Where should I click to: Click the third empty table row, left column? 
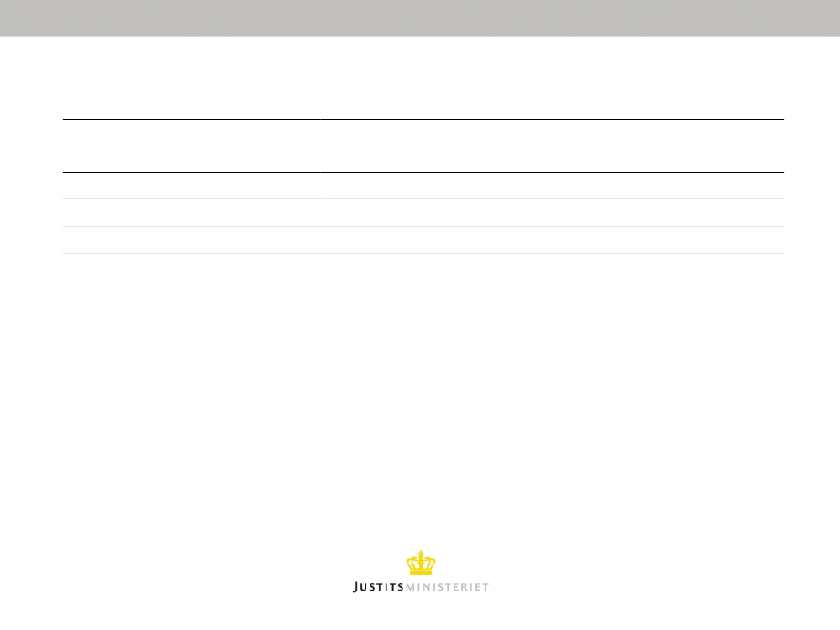point(192,240)
